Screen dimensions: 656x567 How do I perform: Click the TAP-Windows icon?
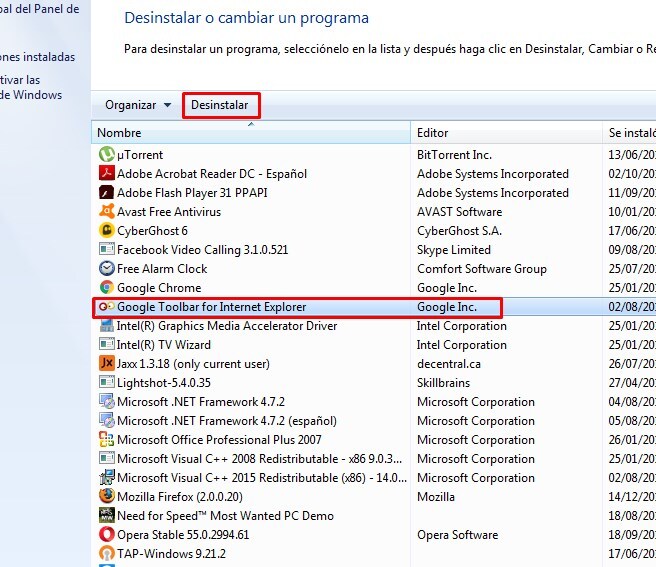107,553
